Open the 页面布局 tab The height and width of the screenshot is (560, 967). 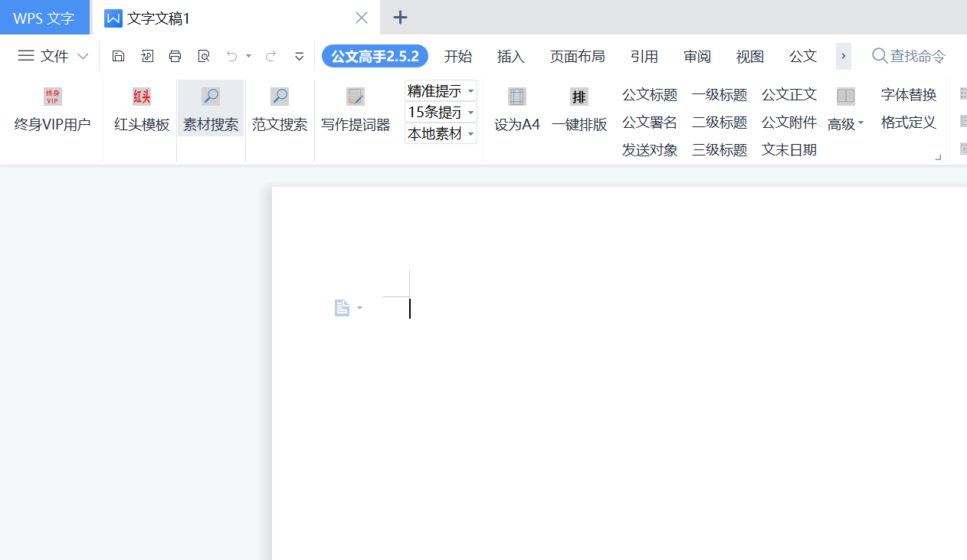click(x=577, y=56)
